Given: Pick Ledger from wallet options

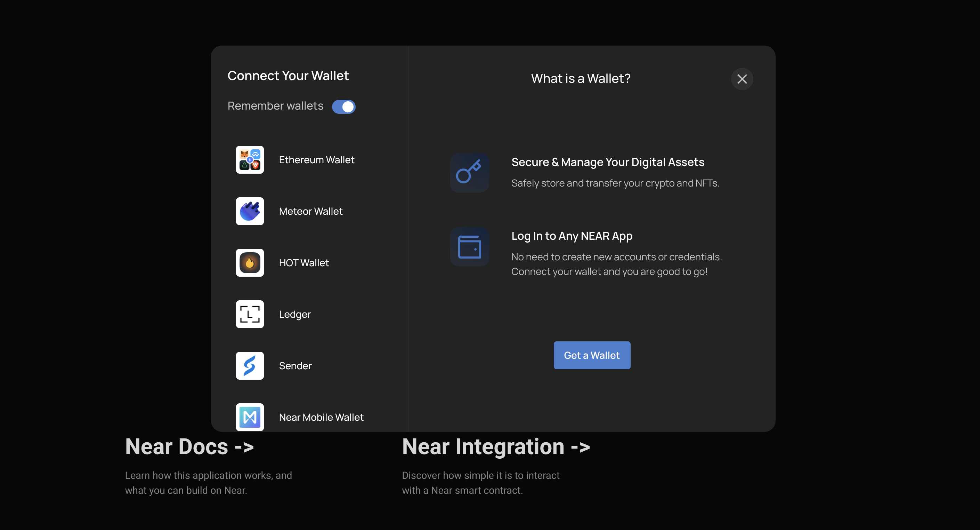Looking at the screenshot, I should coord(295,314).
